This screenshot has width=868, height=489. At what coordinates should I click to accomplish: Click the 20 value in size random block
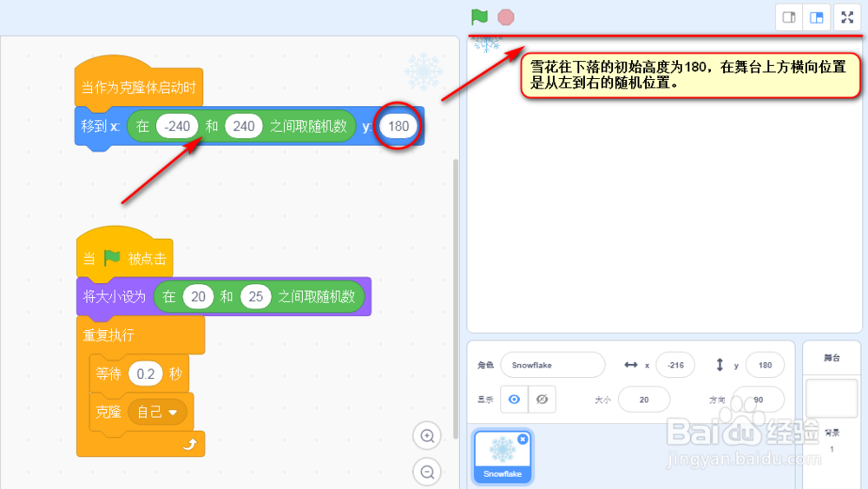pyautogui.click(x=198, y=297)
